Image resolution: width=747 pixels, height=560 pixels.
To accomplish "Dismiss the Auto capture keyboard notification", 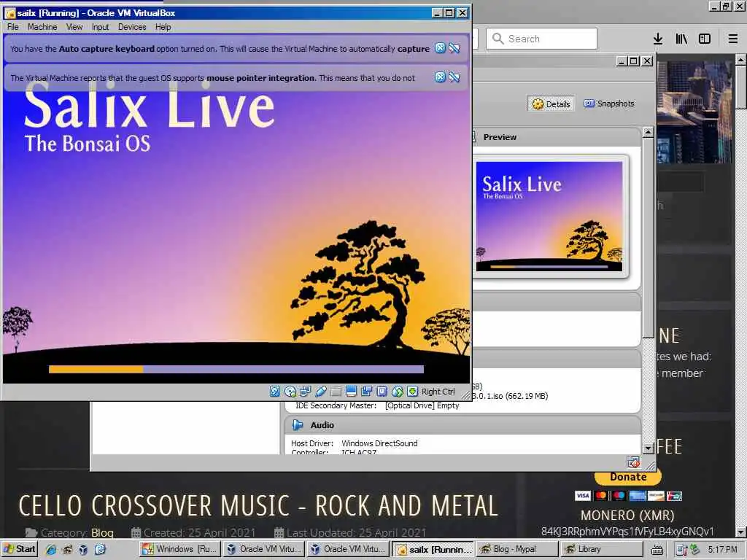I will (440, 48).
